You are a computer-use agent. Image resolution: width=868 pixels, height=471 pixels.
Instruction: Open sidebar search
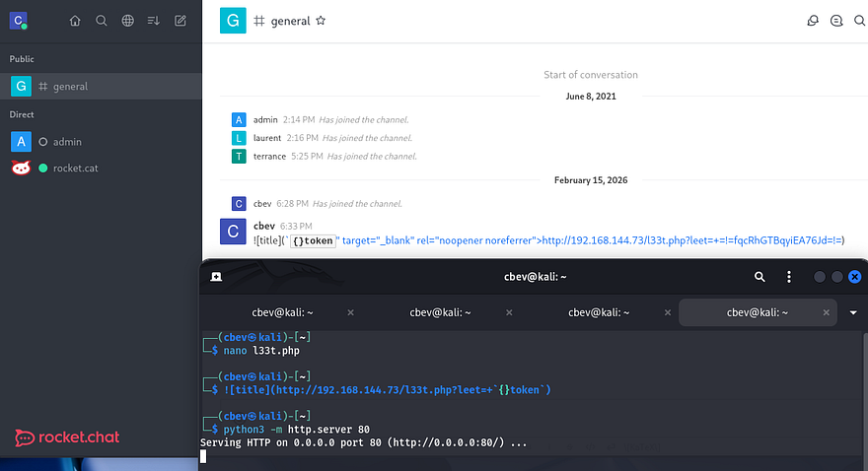click(102, 21)
